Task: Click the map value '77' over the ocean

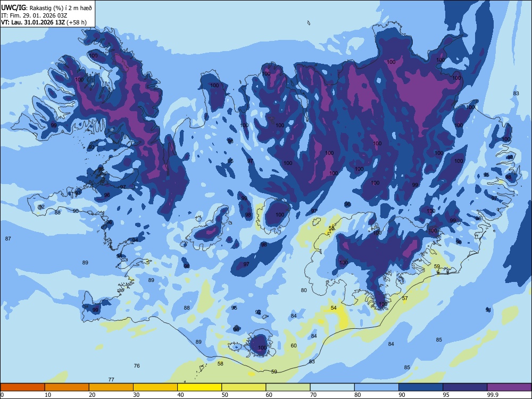Action: point(111,379)
